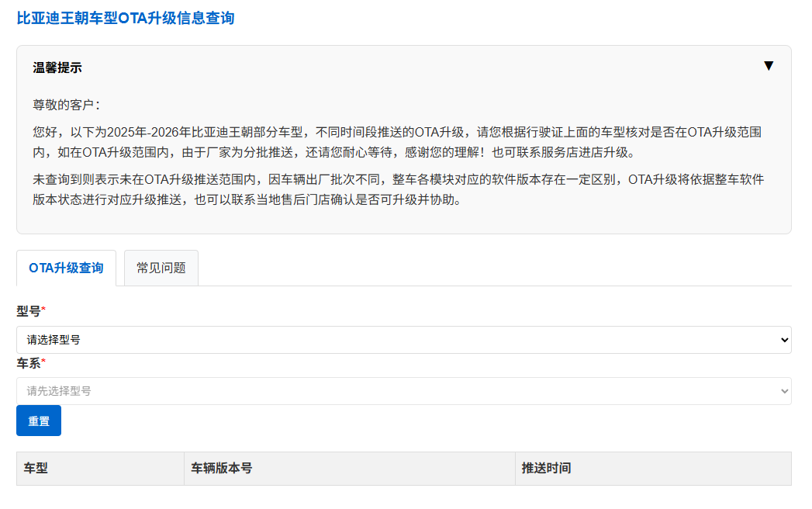Select the 车辆版本号 column header
812x509 pixels.
pyautogui.click(x=222, y=469)
